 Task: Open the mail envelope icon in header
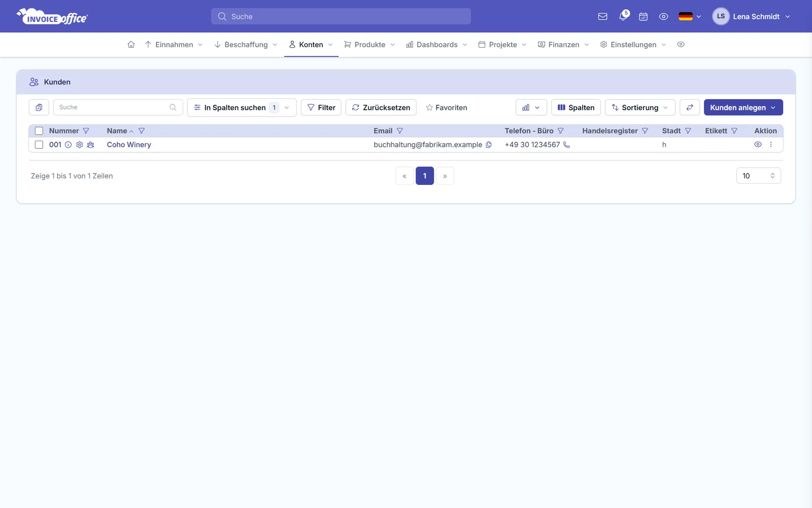(602, 16)
